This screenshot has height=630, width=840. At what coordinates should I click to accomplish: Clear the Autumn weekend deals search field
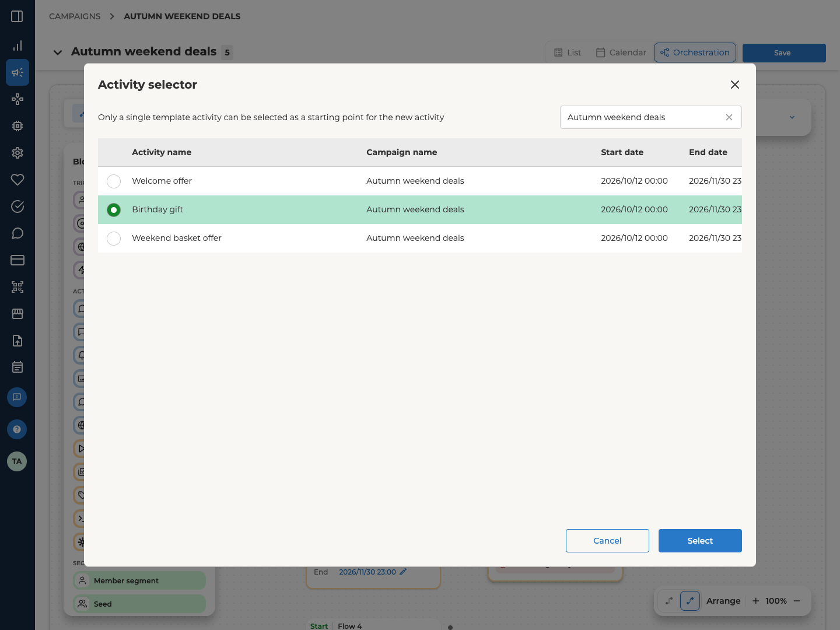(x=729, y=117)
